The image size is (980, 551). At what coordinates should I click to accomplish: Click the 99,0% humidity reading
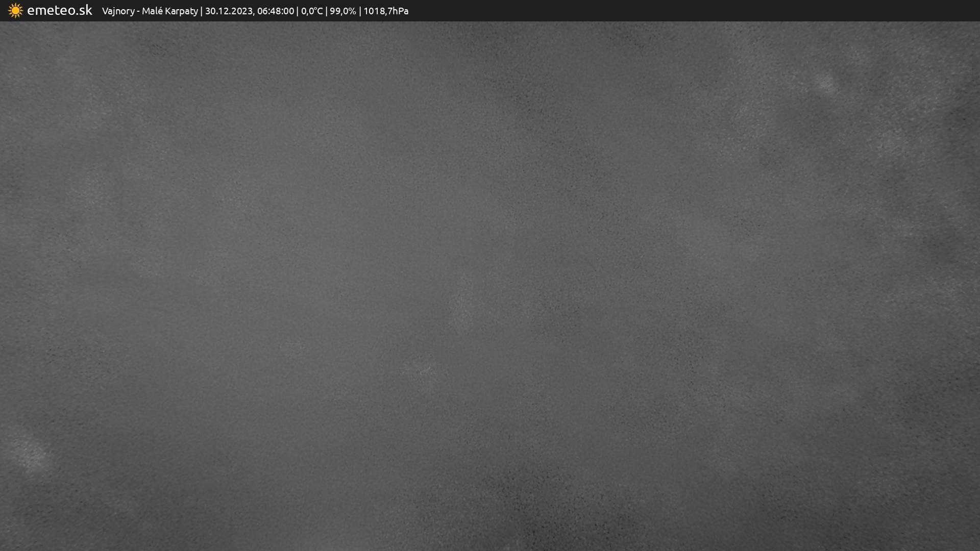[x=342, y=11]
